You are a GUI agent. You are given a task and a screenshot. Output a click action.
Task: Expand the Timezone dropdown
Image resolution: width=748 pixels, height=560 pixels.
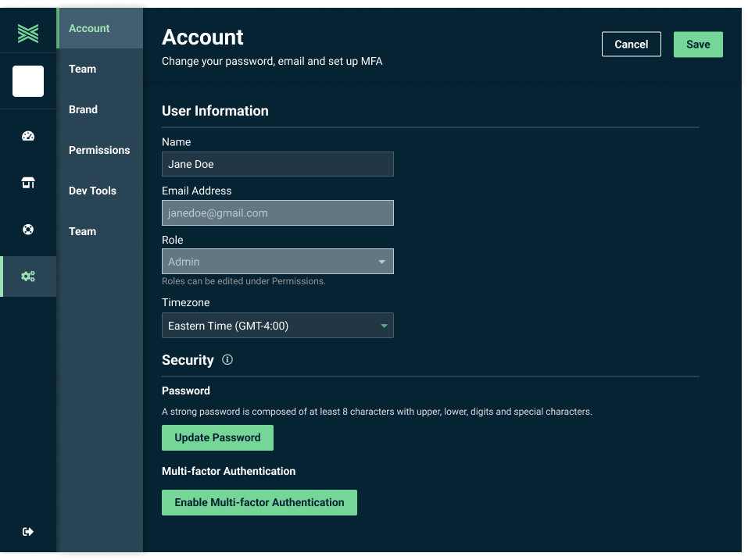pyautogui.click(x=277, y=326)
